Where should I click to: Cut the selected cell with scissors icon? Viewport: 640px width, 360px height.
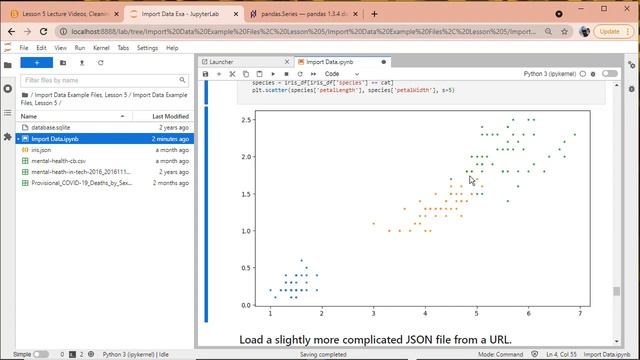(x=232, y=74)
